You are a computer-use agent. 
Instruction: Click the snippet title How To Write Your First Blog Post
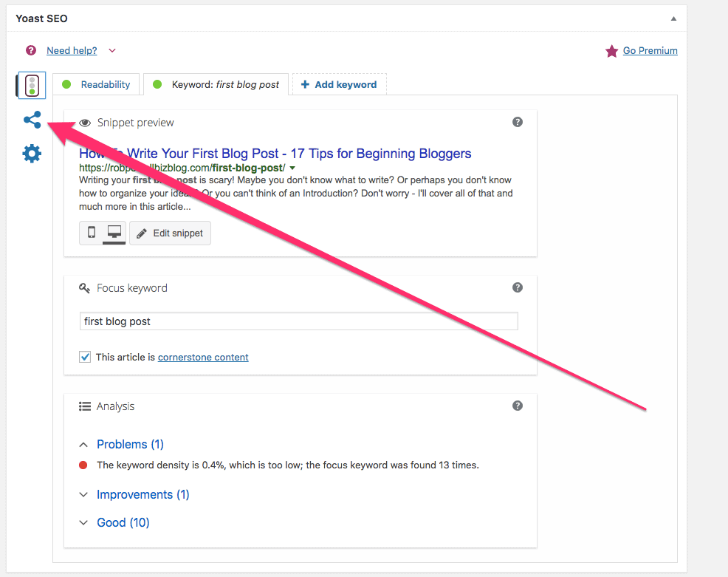coord(275,154)
